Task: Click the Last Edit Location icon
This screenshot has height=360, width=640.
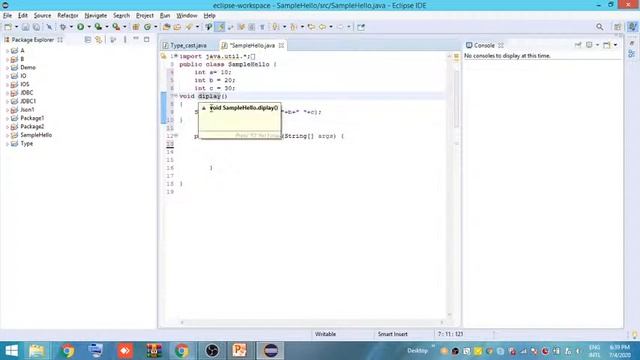Action: pos(311,27)
